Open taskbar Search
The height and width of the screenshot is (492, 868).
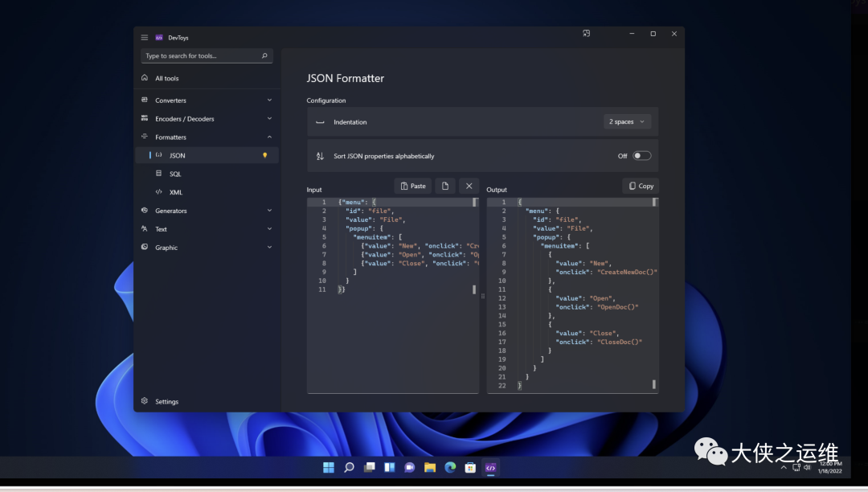coord(349,468)
